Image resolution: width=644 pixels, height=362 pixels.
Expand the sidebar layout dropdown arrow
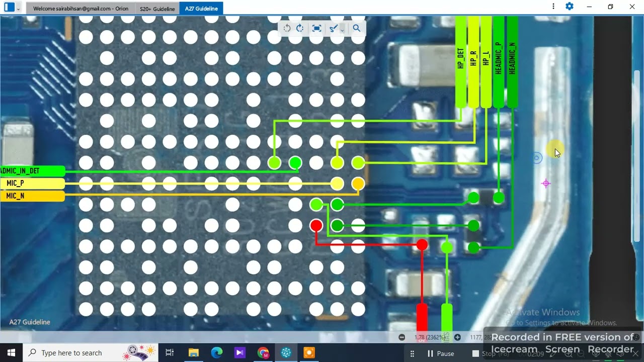tap(19, 8)
